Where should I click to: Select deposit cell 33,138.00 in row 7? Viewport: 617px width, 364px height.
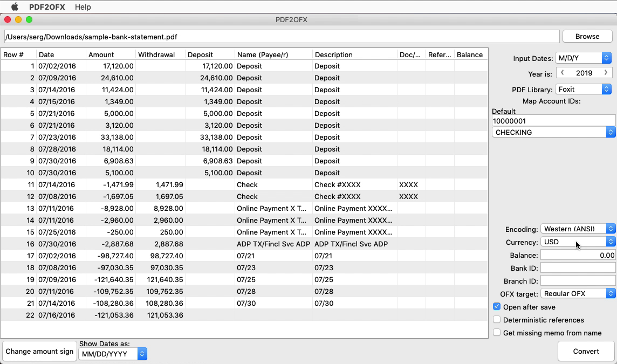click(x=210, y=137)
